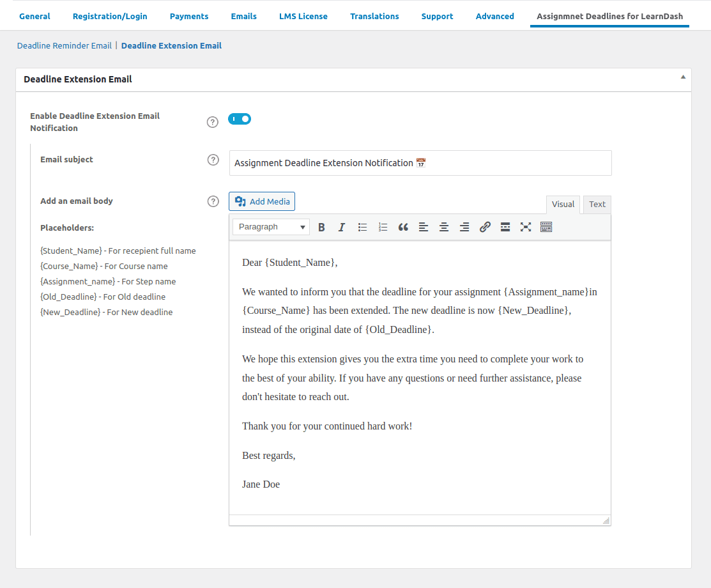Align text to center
The width and height of the screenshot is (711, 588).
pyautogui.click(x=444, y=227)
